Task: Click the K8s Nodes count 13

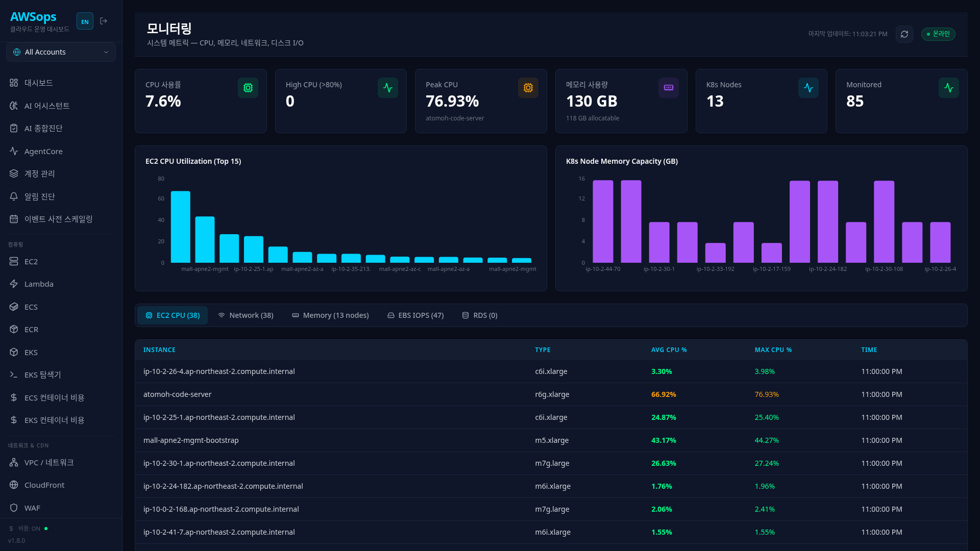Action: pos(715,102)
